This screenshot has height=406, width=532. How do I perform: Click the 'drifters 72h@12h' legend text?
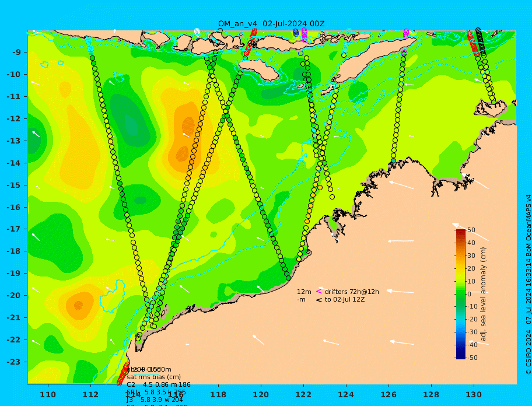[x=352, y=292]
